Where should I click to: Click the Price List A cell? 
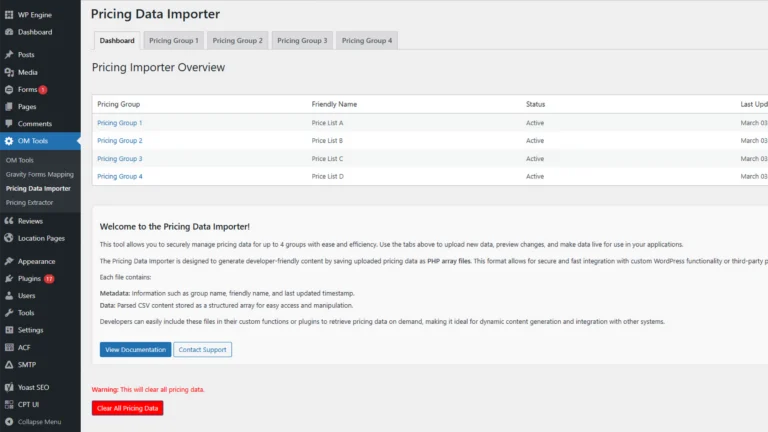pos(327,123)
